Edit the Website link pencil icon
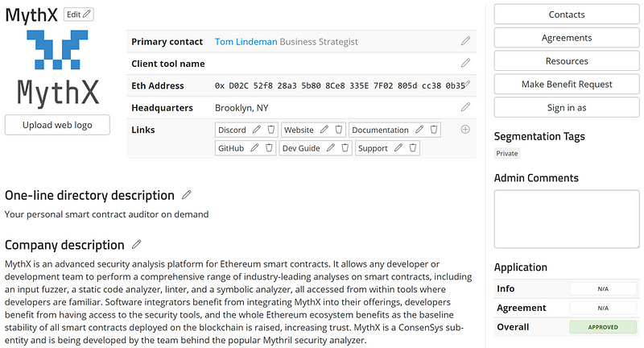The image size is (644, 348). click(x=324, y=130)
